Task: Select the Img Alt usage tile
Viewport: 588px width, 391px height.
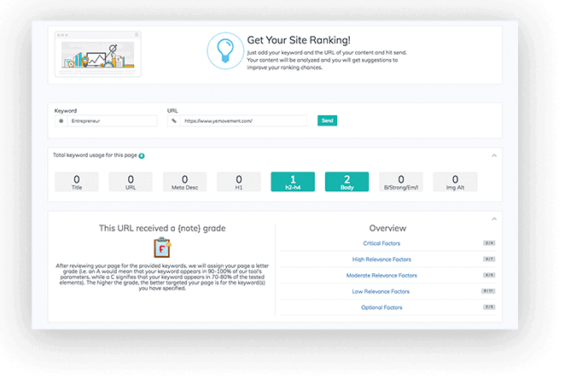Action: click(455, 181)
